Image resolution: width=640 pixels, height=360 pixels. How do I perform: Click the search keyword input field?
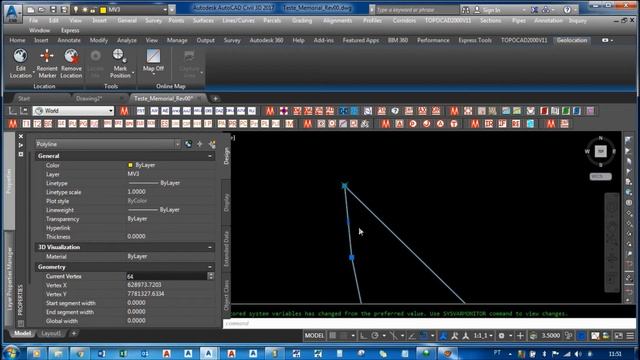tap(416, 9)
